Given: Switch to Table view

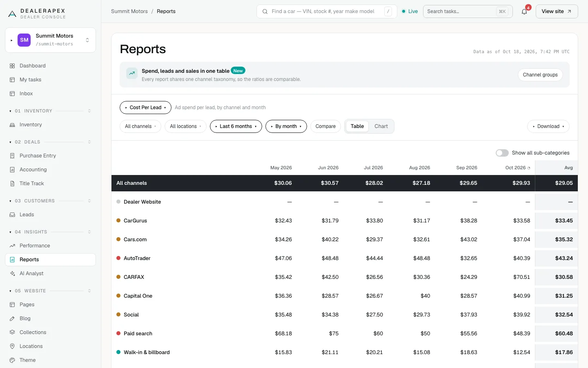Looking at the screenshot, I should click(357, 126).
